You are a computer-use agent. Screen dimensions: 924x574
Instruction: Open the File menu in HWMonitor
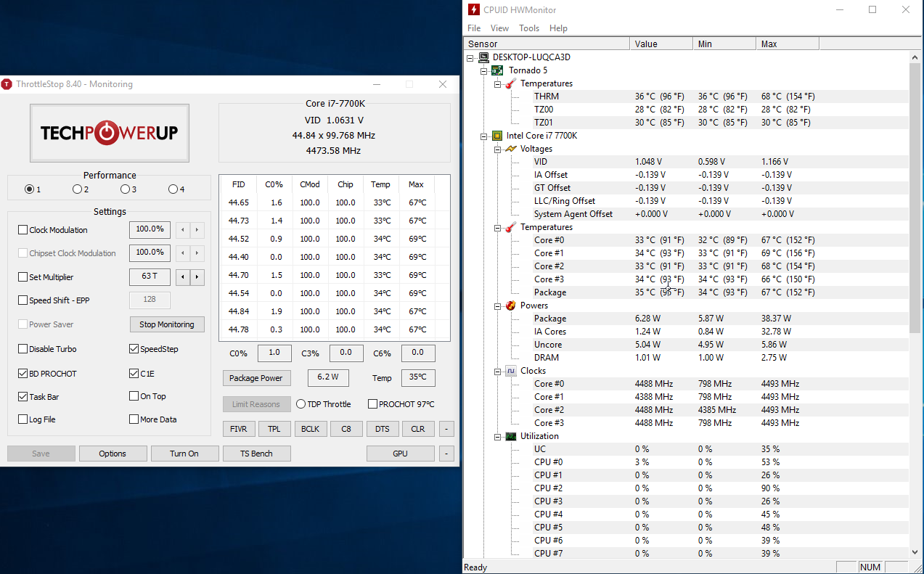[474, 28]
